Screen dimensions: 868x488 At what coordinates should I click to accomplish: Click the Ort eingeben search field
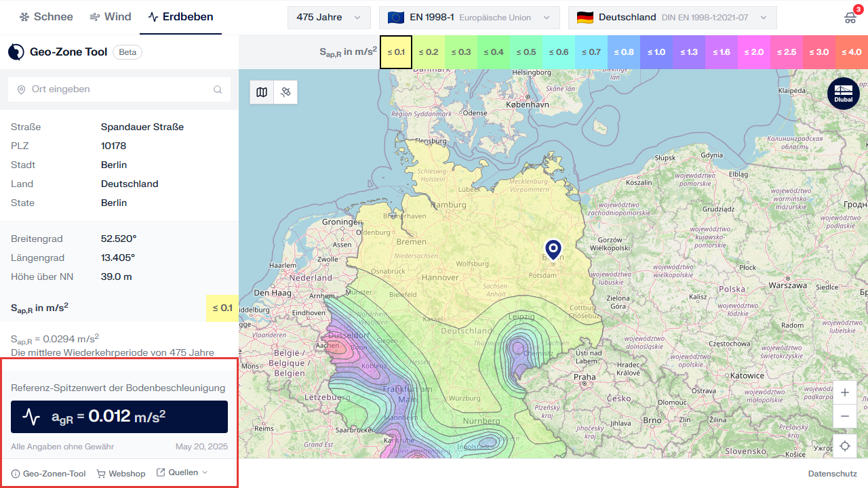[x=115, y=89]
